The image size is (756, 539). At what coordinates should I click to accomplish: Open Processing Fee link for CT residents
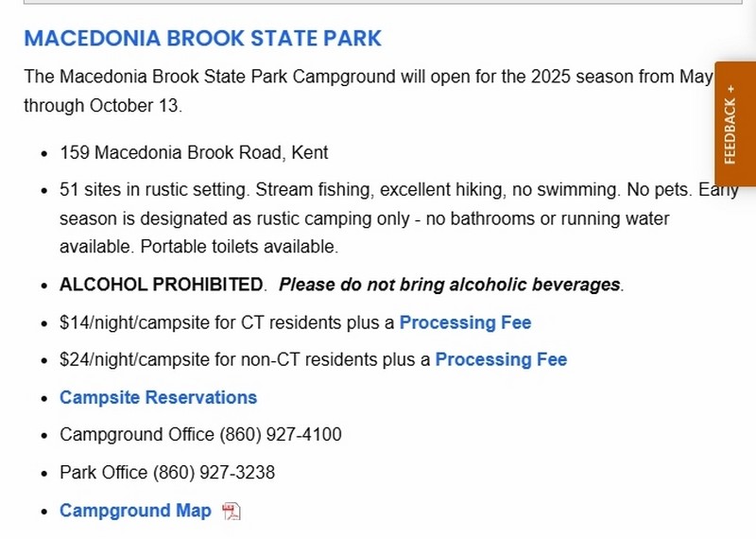[465, 322]
